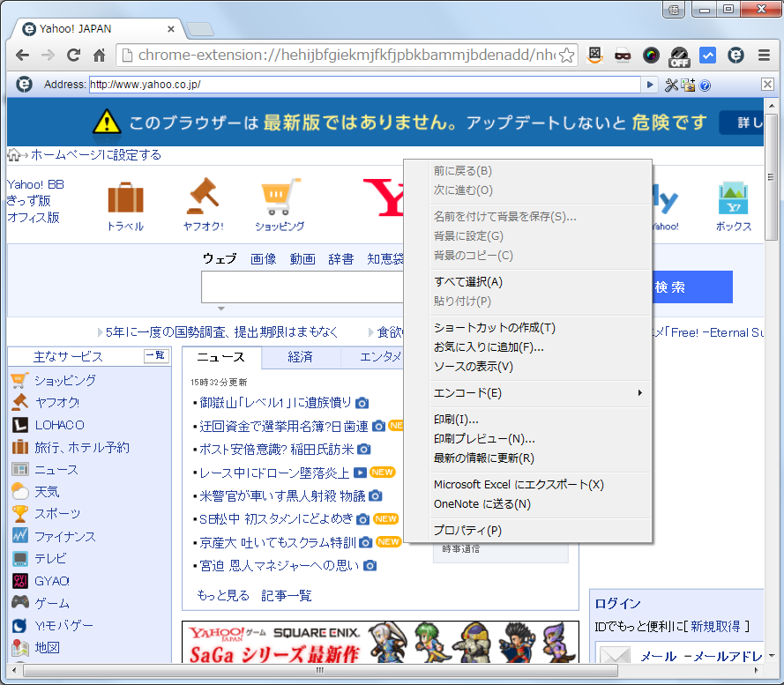The height and width of the screenshot is (685, 784).
Task: Open the ショッピング cart icon at top
Action: pyautogui.click(x=280, y=197)
